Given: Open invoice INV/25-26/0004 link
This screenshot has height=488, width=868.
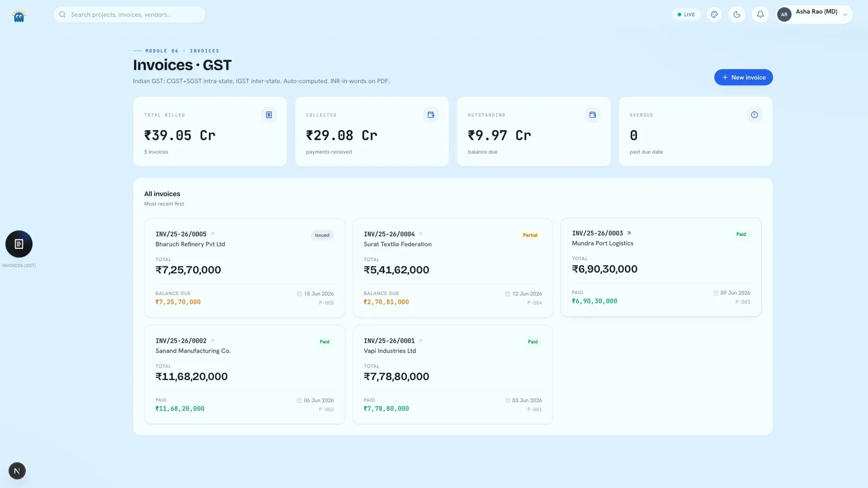Looking at the screenshot, I should pos(389,234).
